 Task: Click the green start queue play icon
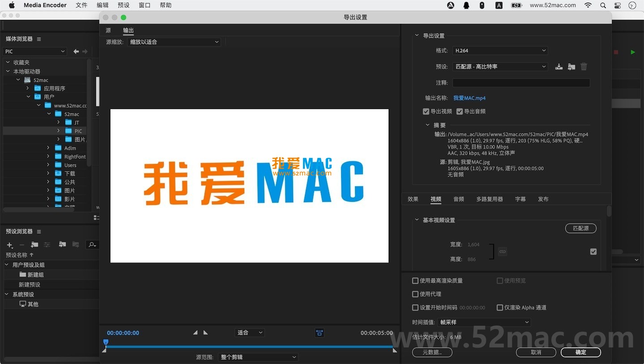[633, 52]
